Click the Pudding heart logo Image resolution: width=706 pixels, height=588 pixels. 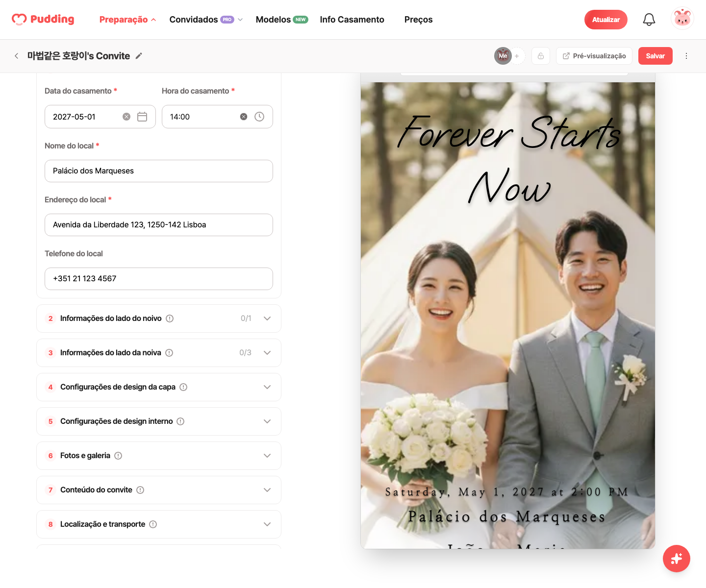(x=19, y=19)
